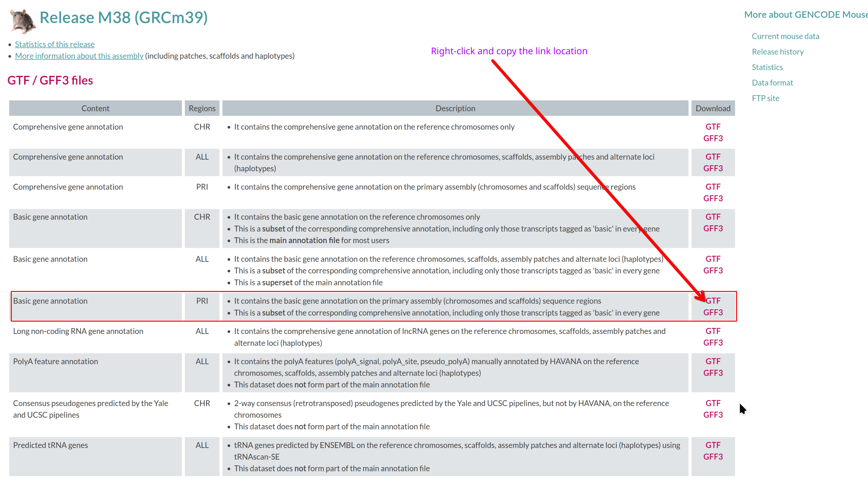Open the Statistics sidebar link

pos(767,67)
